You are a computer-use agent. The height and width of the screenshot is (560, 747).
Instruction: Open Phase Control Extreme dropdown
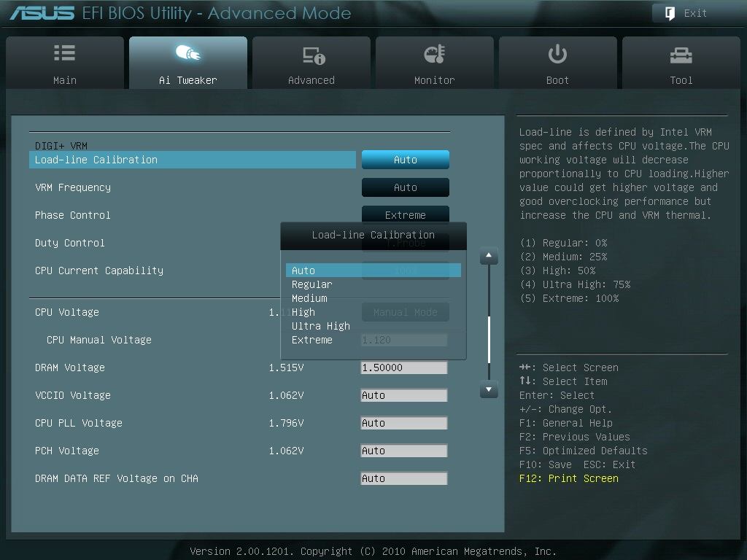pyautogui.click(x=406, y=214)
